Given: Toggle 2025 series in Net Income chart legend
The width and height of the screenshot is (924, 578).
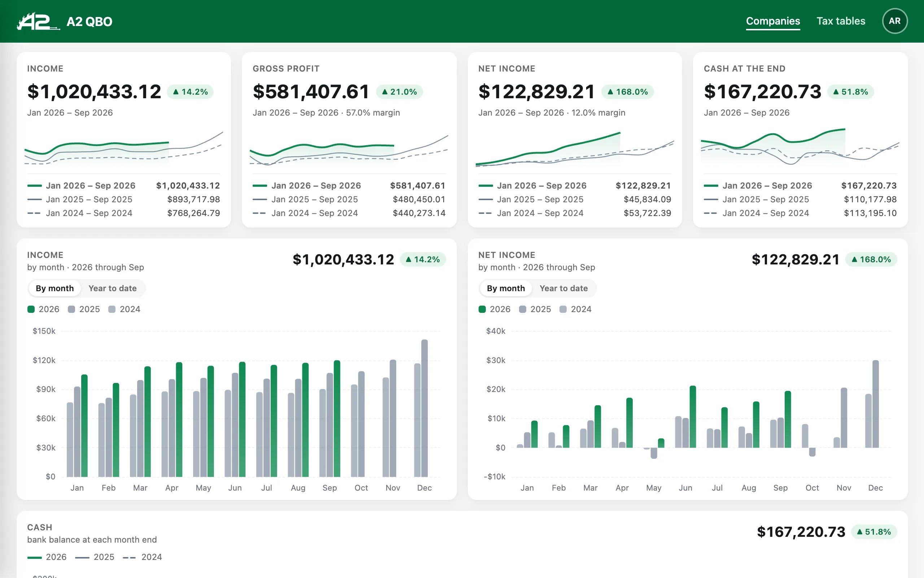Looking at the screenshot, I should pyautogui.click(x=535, y=309).
